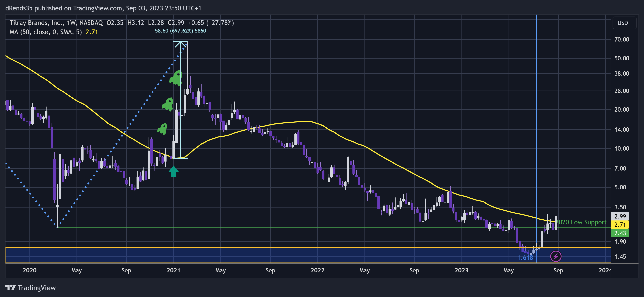644x297 pixels.
Task: Click the 20.00 price axis label
Action: [x=622, y=109]
